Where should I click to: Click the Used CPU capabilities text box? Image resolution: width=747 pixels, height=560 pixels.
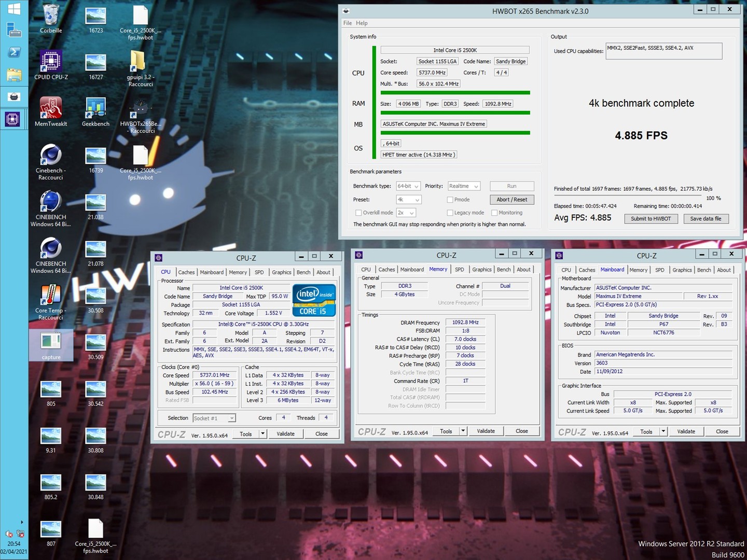(664, 51)
